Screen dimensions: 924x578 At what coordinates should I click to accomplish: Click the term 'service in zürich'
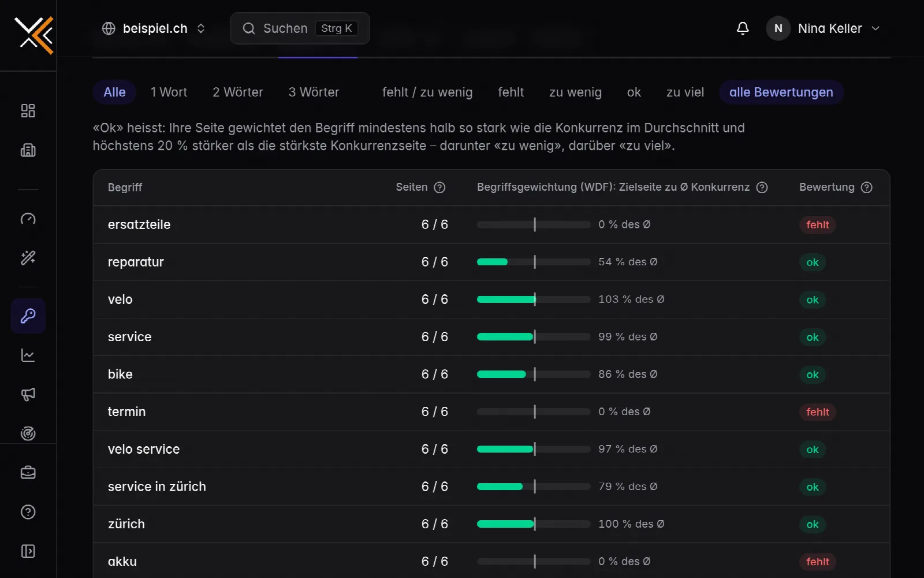click(157, 487)
